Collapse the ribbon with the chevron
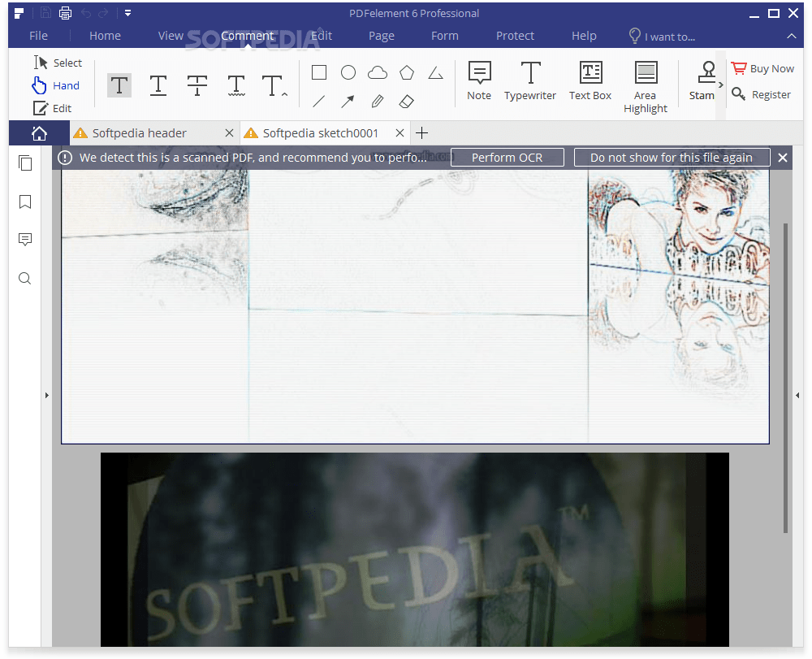Image resolution: width=812 pixels, height=659 pixels. pyautogui.click(x=791, y=36)
